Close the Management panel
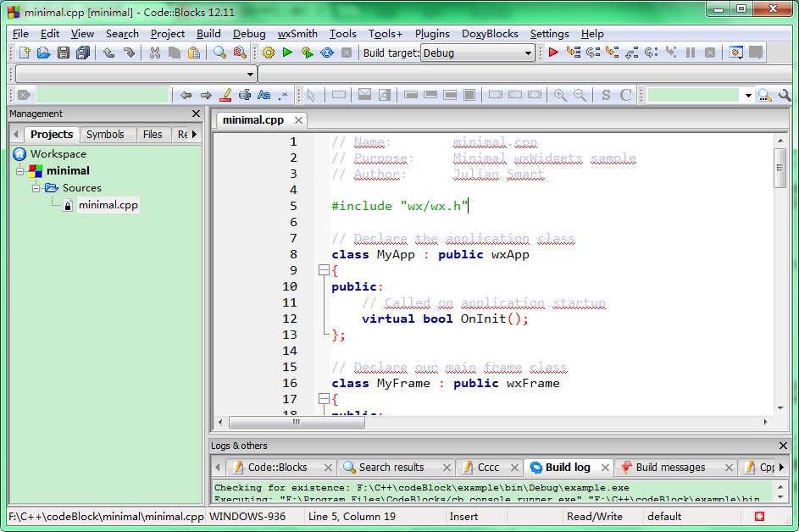Viewport: 799px width, 532px height. click(x=197, y=114)
